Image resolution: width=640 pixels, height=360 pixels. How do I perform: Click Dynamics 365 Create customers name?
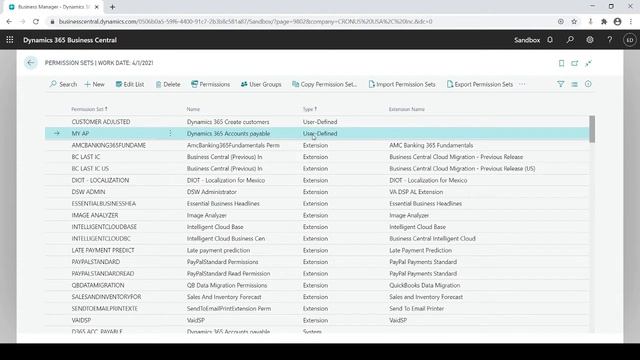(228, 122)
